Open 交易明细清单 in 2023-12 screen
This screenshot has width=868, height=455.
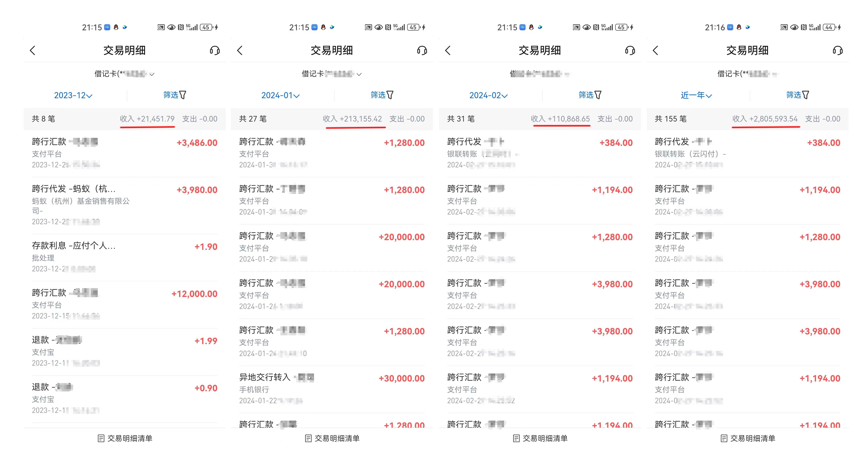coord(125,438)
